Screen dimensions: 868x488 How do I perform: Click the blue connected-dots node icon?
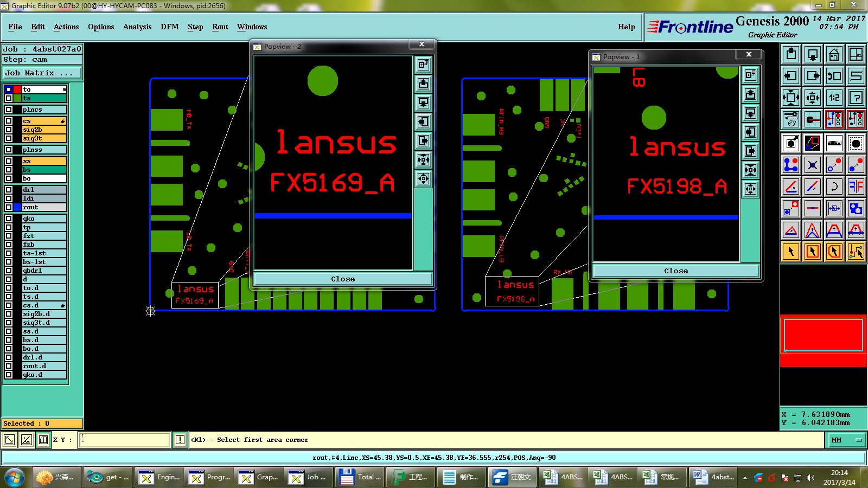[791, 165]
